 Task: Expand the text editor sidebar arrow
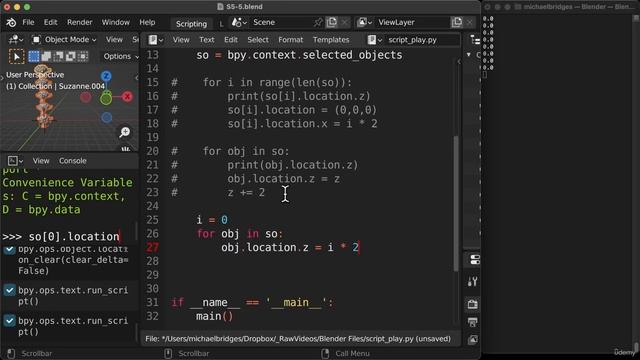pyautogui.click(x=459, y=62)
